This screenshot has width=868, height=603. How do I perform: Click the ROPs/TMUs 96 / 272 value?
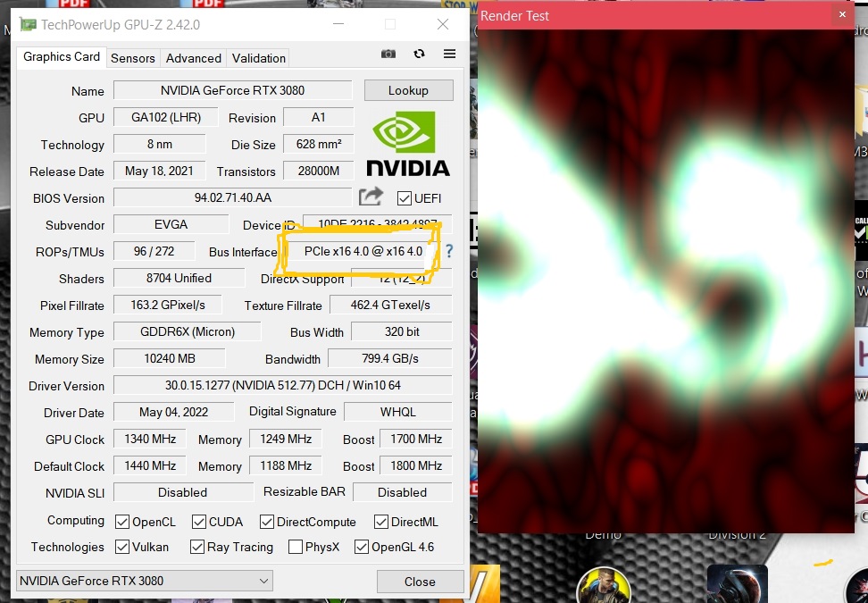point(154,251)
